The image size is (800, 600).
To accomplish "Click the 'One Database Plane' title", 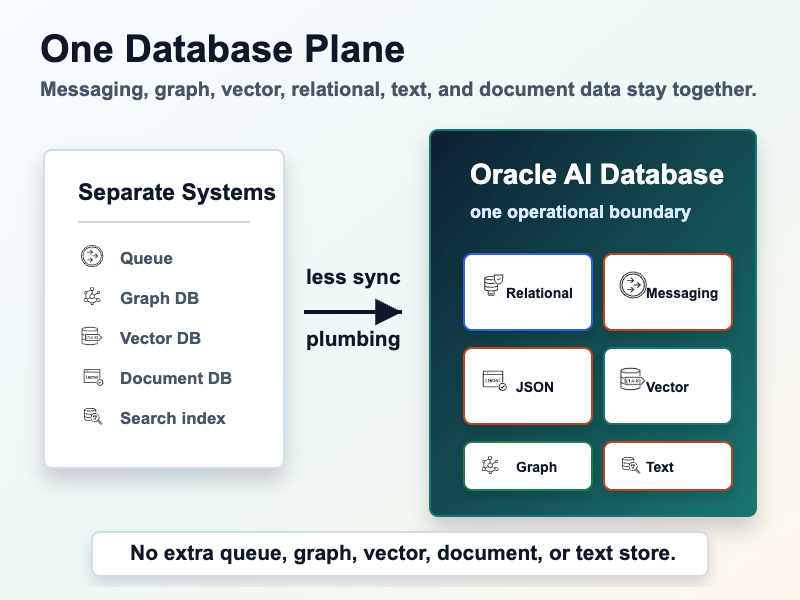I will [x=222, y=49].
